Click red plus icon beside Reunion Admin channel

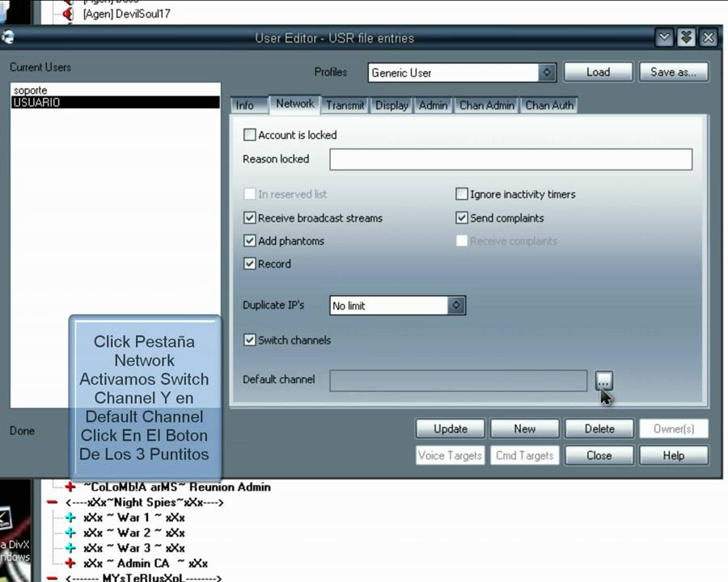(70, 487)
